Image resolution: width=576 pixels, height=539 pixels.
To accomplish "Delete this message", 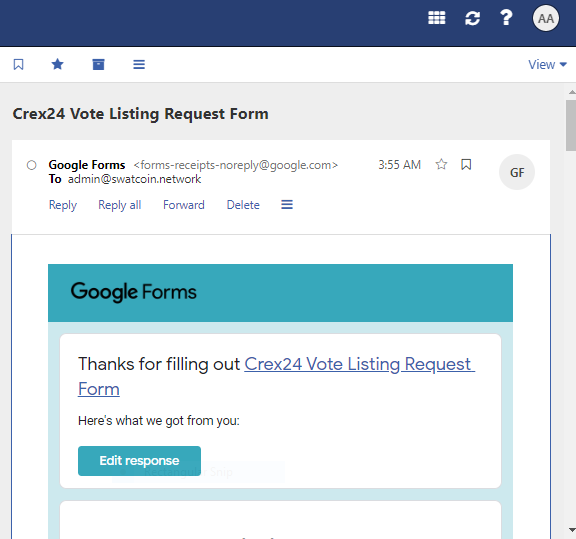I will (243, 205).
